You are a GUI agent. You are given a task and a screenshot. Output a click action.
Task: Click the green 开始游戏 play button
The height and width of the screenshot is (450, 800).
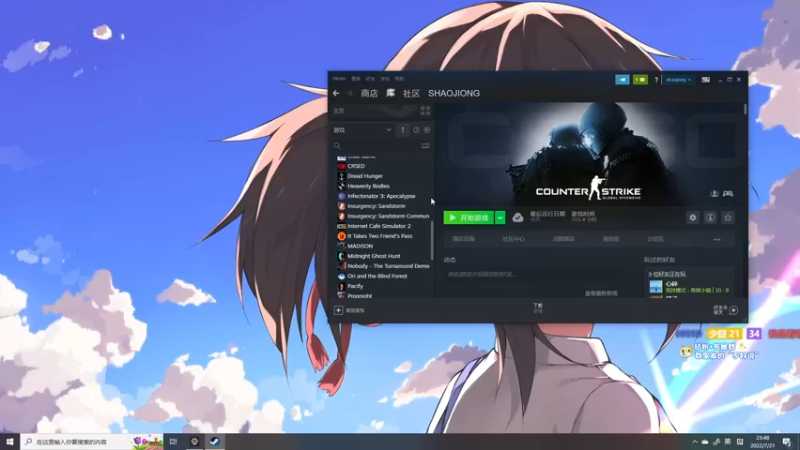point(468,218)
